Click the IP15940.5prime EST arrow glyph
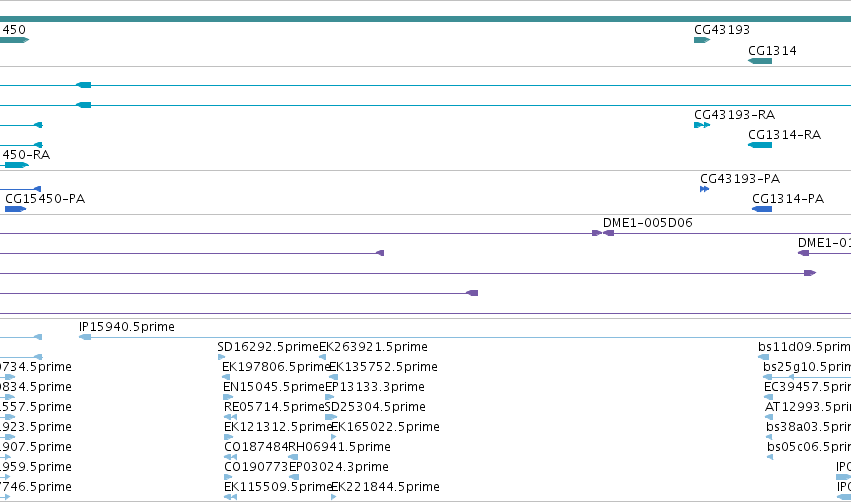Viewport: 851px width, 502px height. click(85, 338)
